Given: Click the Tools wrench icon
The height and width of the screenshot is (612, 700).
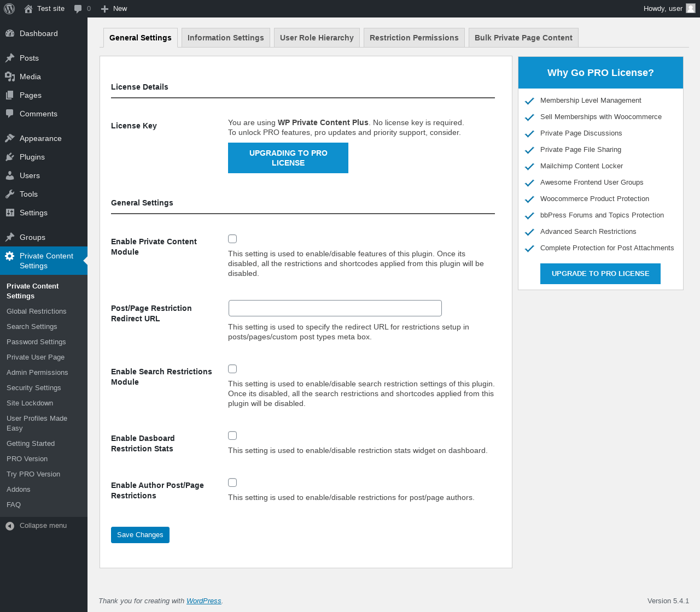Looking at the screenshot, I should [10, 194].
